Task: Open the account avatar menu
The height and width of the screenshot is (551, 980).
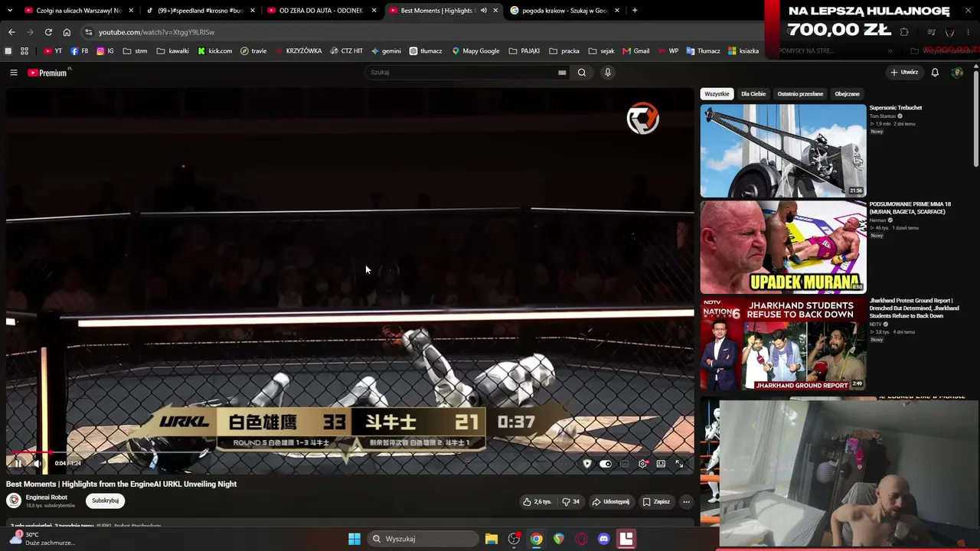Action: 957,73
